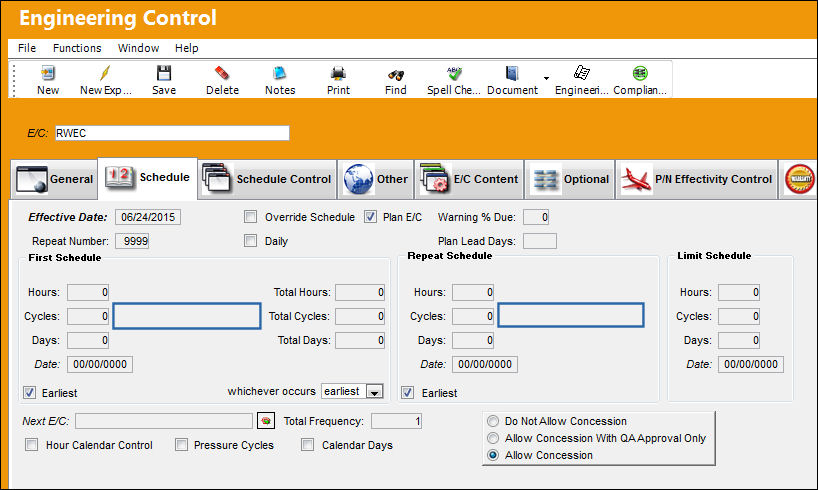Click the Repeat Number field 9999
The height and width of the screenshot is (490, 818).
tap(132, 241)
